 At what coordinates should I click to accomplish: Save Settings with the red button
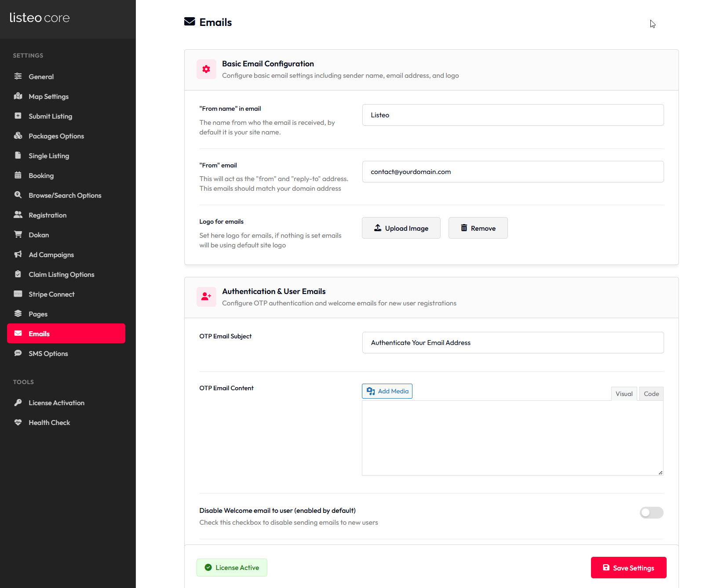[628, 568]
